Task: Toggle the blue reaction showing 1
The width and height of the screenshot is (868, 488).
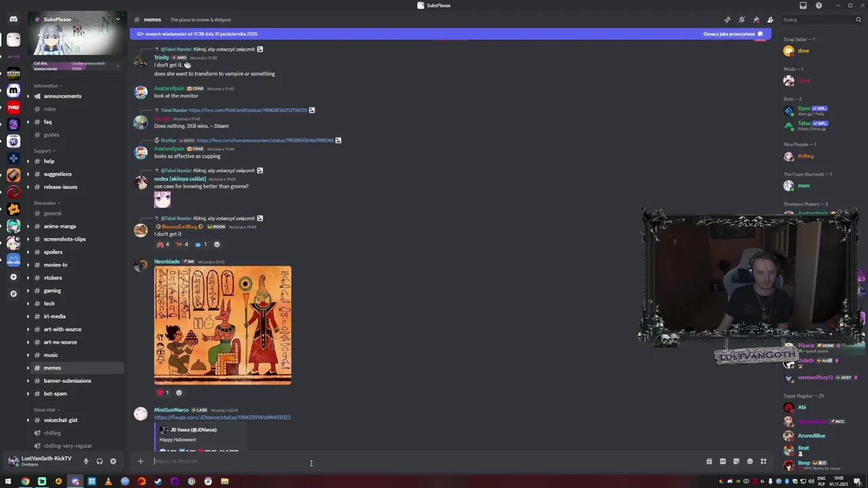Action: (x=201, y=245)
